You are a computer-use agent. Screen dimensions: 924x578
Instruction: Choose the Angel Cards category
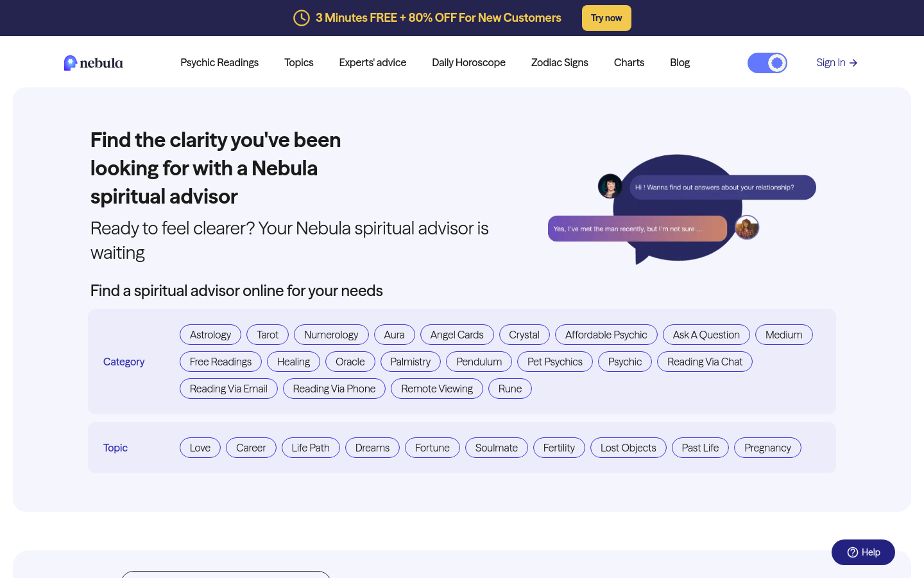(457, 335)
